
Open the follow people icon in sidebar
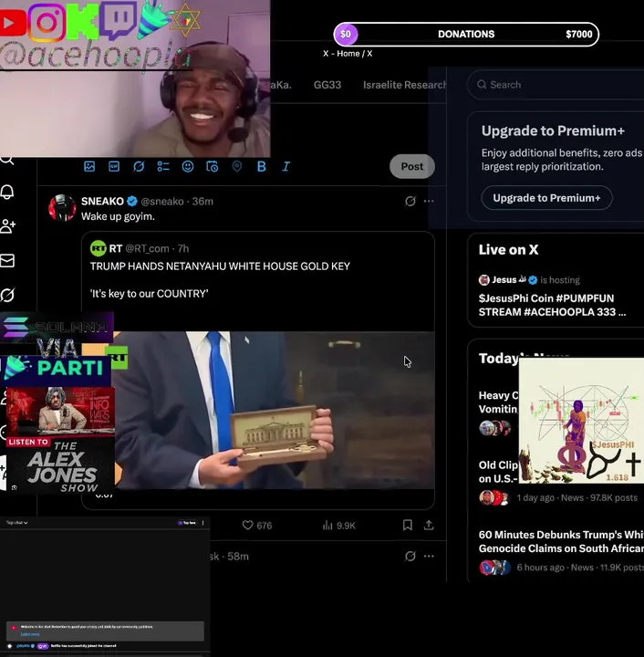pos(7,226)
